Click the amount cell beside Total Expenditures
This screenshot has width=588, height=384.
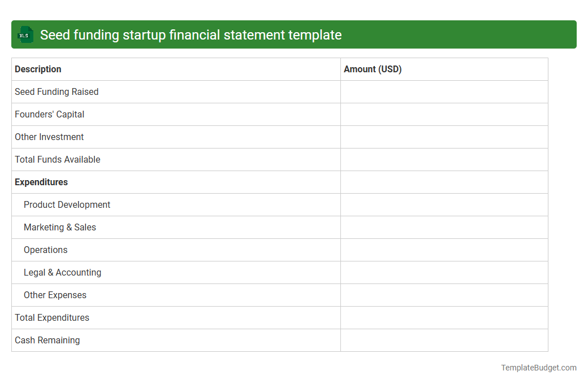pyautogui.click(x=444, y=317)
